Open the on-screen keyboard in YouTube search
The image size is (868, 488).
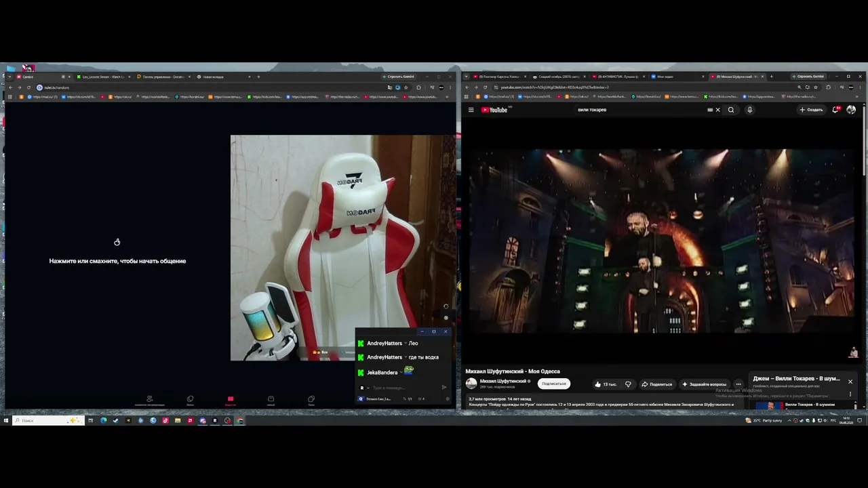tap(710, 110)
